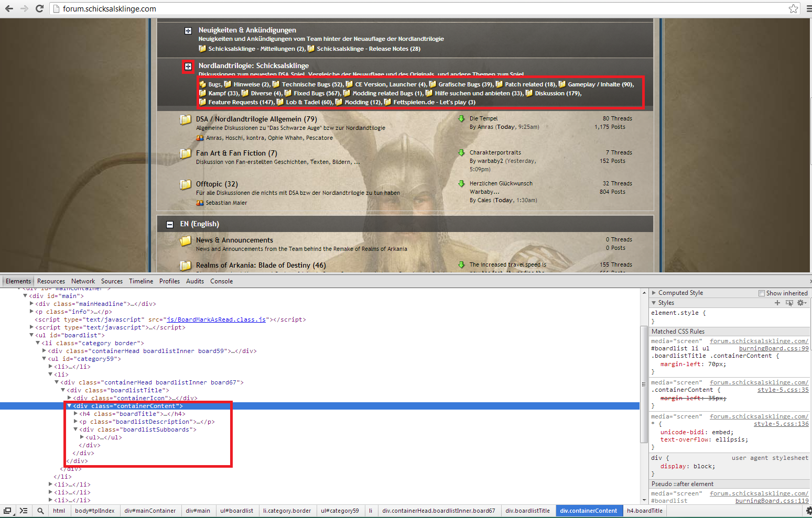Switch to the Network tab
The width and height of the screenshot is (812, 518).
[83, 281]
